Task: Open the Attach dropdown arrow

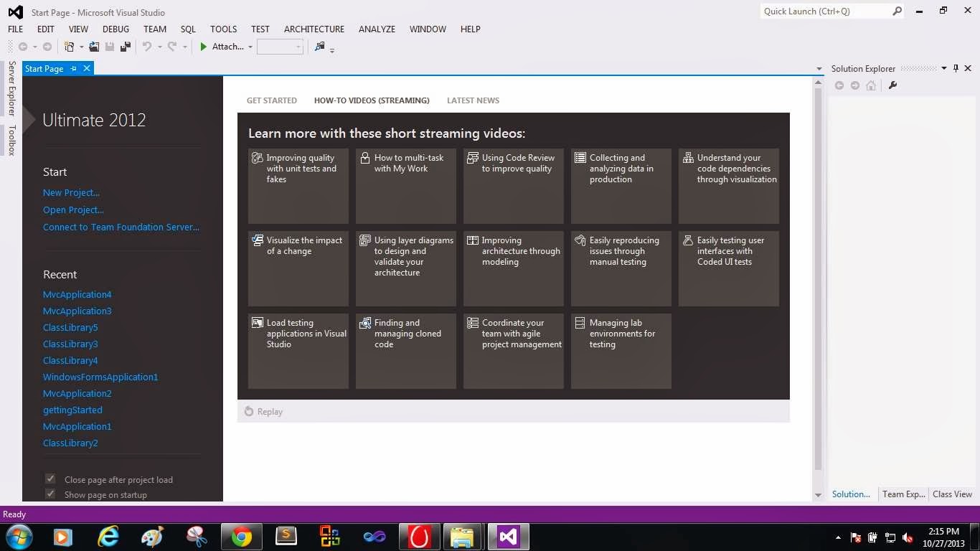Action: [x=250, y=47]
